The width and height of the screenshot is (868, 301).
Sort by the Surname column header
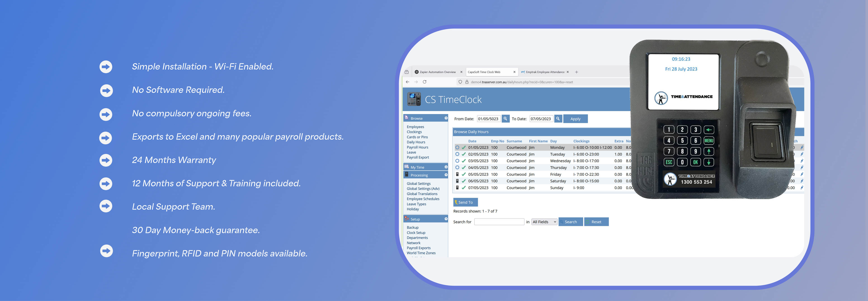pos(514,141)
